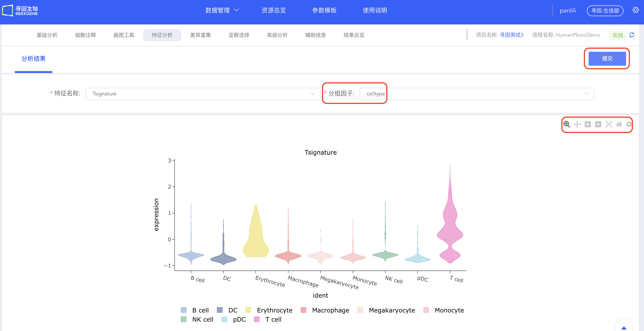Screen dimensions: 644x331
Task: Click the Tsignature chart title
Action: [x=320, y=152]
